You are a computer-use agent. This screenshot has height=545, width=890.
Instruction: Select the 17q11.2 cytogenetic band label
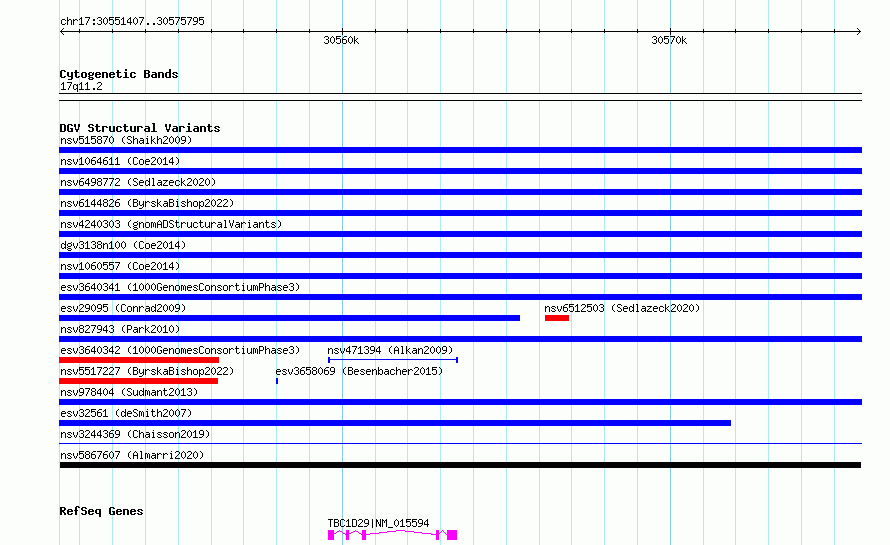coord(81,86)
